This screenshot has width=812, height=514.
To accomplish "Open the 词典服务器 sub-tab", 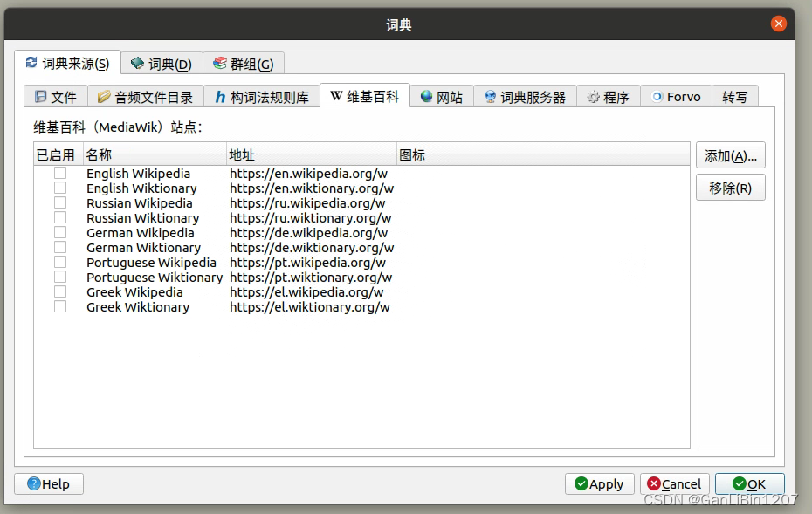I will [525, 97].
